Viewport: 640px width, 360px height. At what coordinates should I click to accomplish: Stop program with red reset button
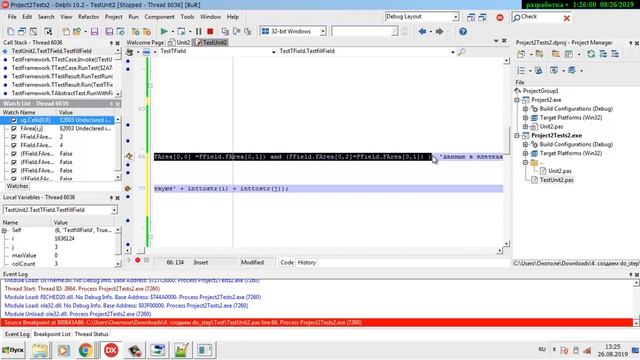click(x=210, y=31)
